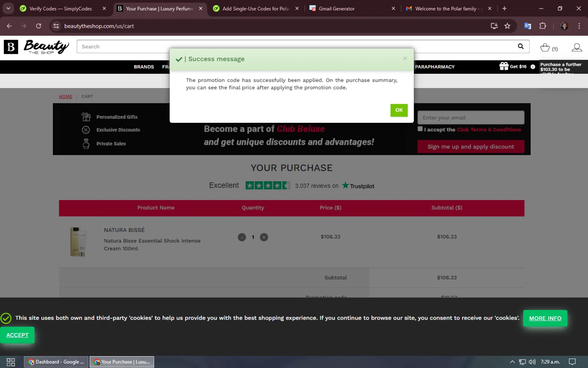This screenshot has width=588, height=368.
Task: Reload the page
Action: [38, 26]
